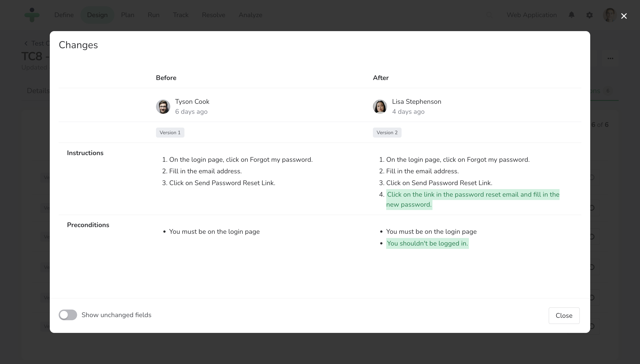Open Analyze in the navigation bar
This screenshot has width=640, height=364.
coord(250,15)
